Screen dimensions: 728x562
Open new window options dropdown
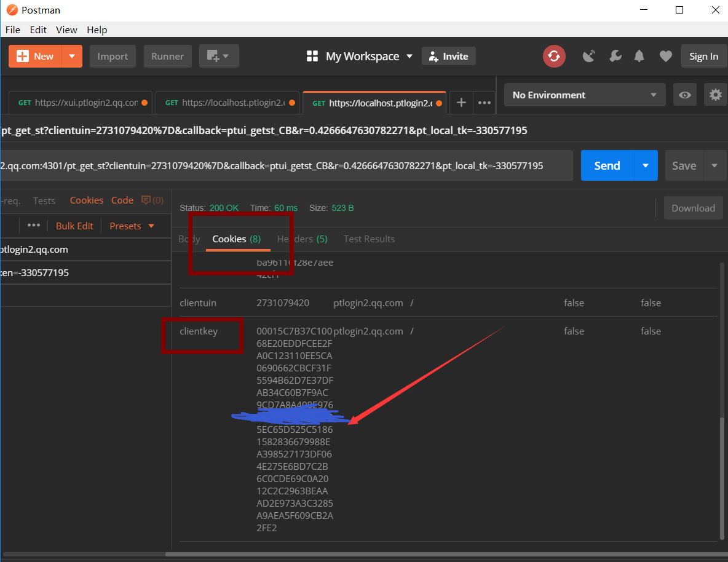pos(219,56)
